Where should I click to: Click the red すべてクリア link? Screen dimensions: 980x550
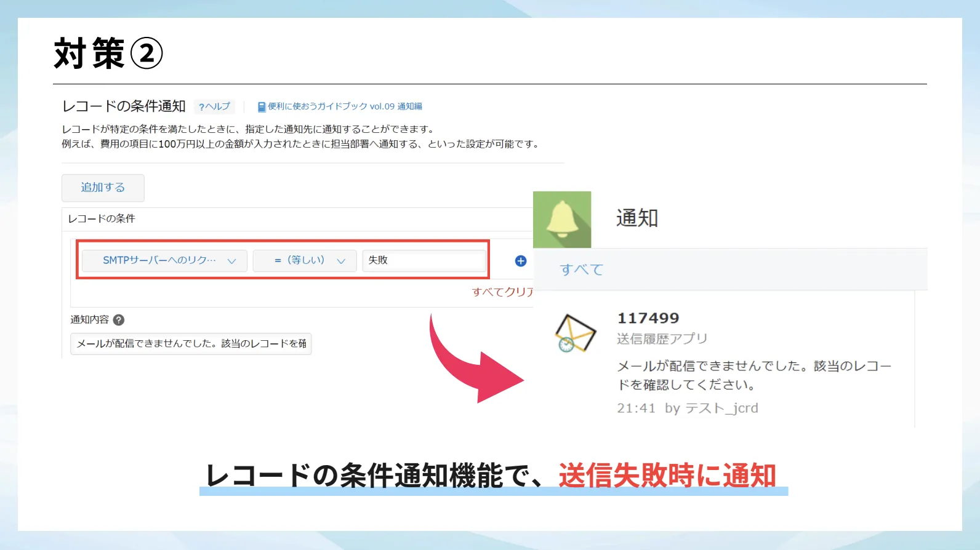pos(502,292)
